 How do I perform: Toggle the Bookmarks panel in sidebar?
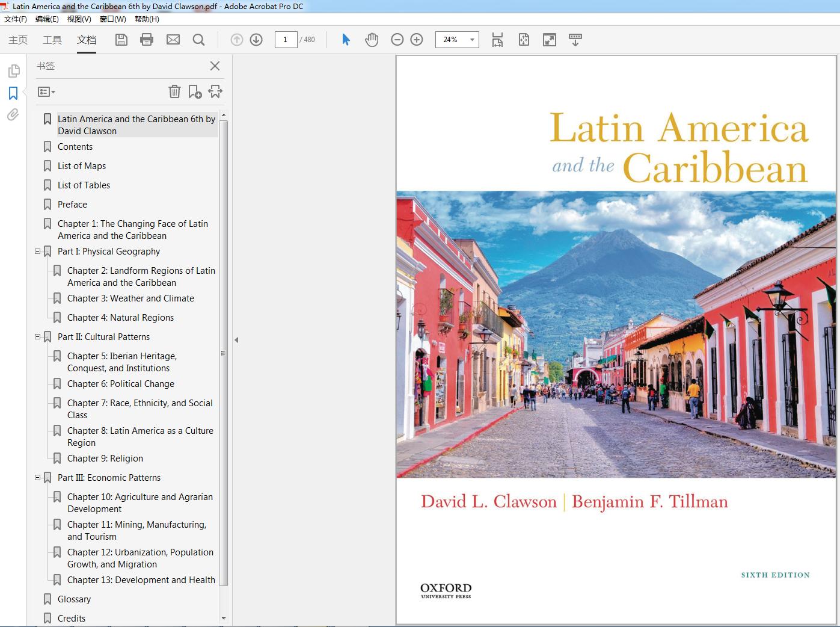point(13,93)
